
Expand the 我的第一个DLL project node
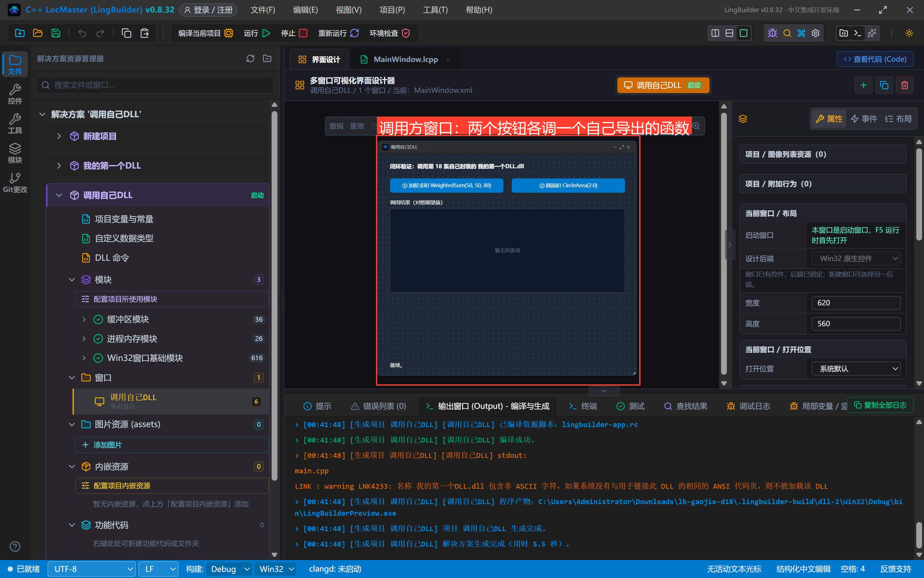[59, 165]
